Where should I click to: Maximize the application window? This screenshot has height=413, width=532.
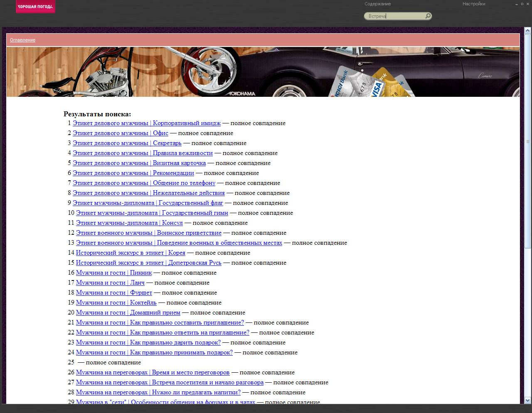click(x=522, y=4)
